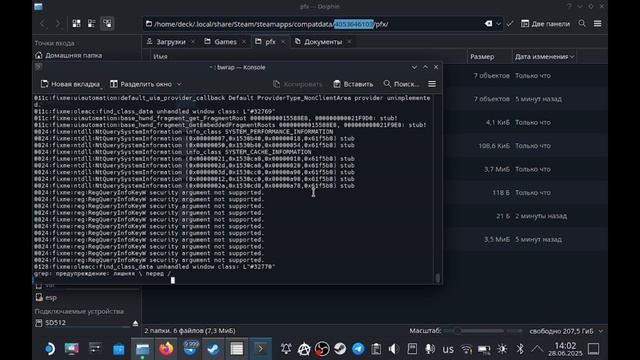
Task: Eject the SD512 device
Action: click(x=135, y=323)
